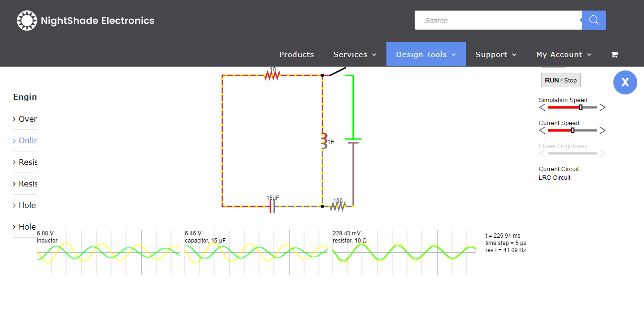Click the 100 ohm resistor component

coord(339,205)
